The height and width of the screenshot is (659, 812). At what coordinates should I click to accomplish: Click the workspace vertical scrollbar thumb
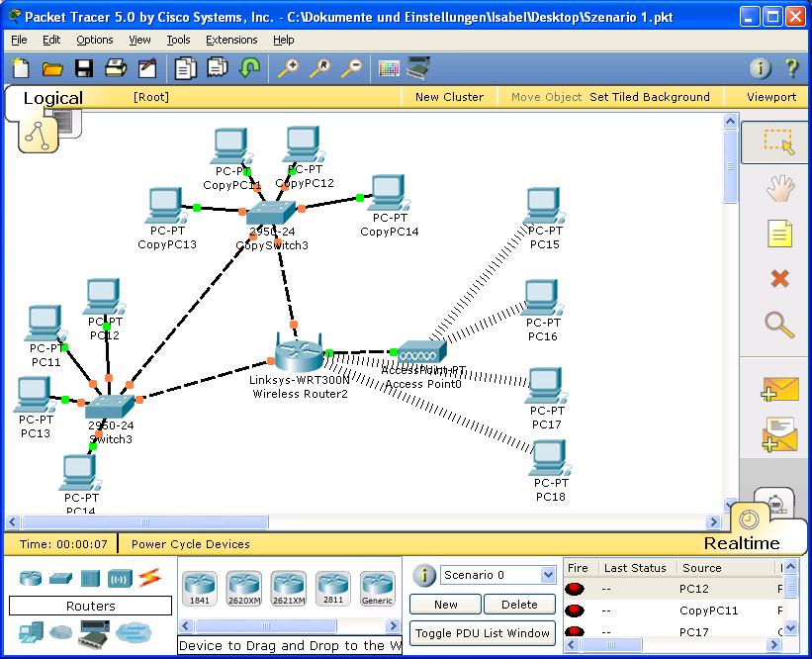730,167
